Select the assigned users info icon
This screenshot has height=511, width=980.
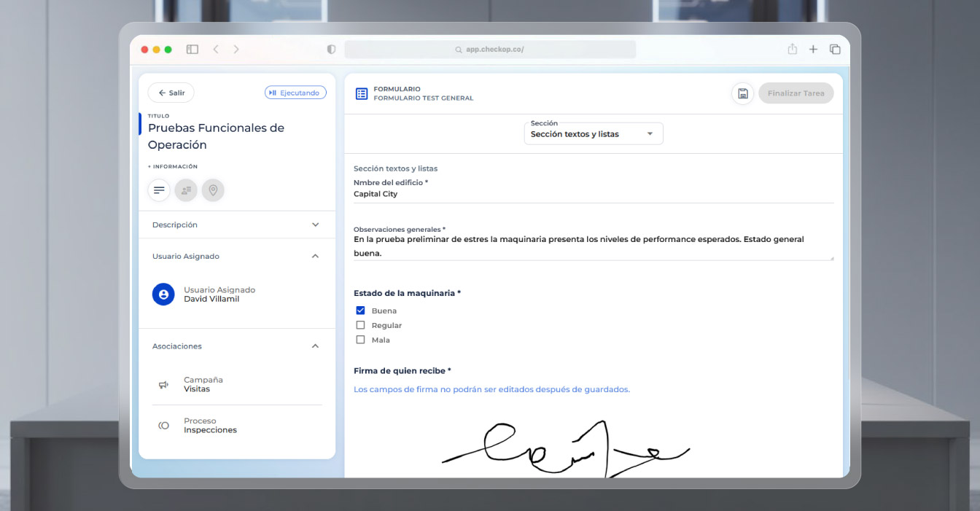pyautogui.click(x=186, y=190)
